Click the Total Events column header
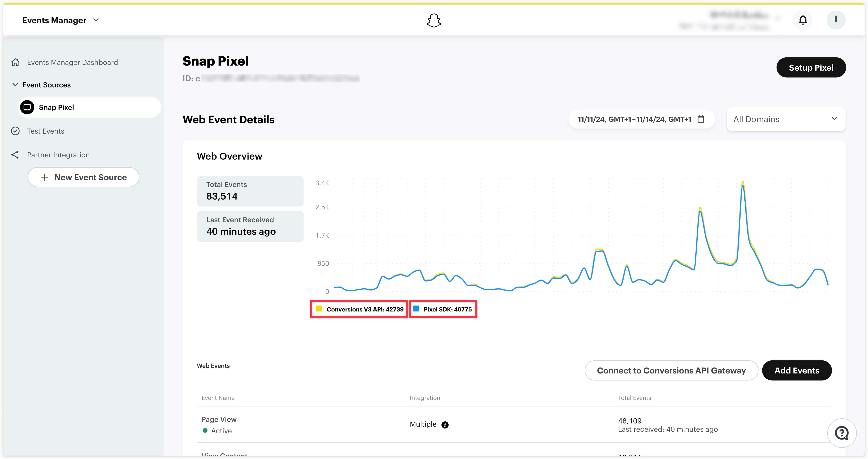Viewport: 868px width, 459px height. (x=634, y=398)
